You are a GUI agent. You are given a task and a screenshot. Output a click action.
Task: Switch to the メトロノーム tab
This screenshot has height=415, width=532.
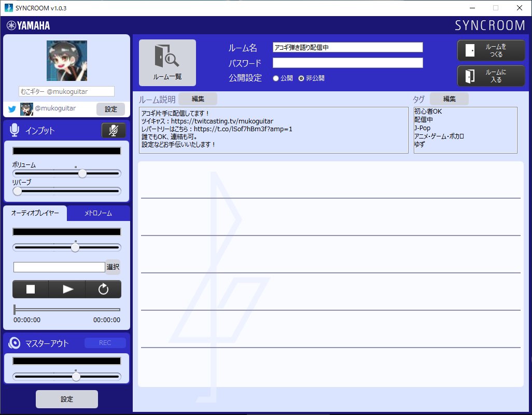click(x=98, y=213)
